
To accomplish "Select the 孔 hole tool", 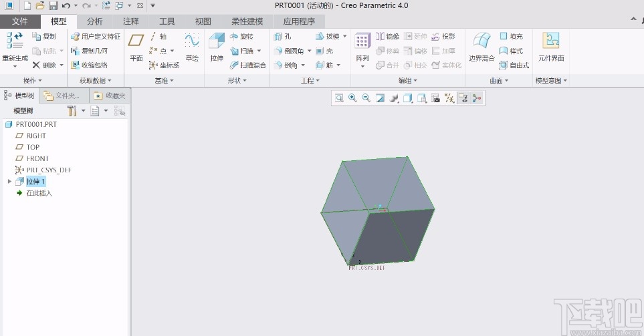I will 283,36.
